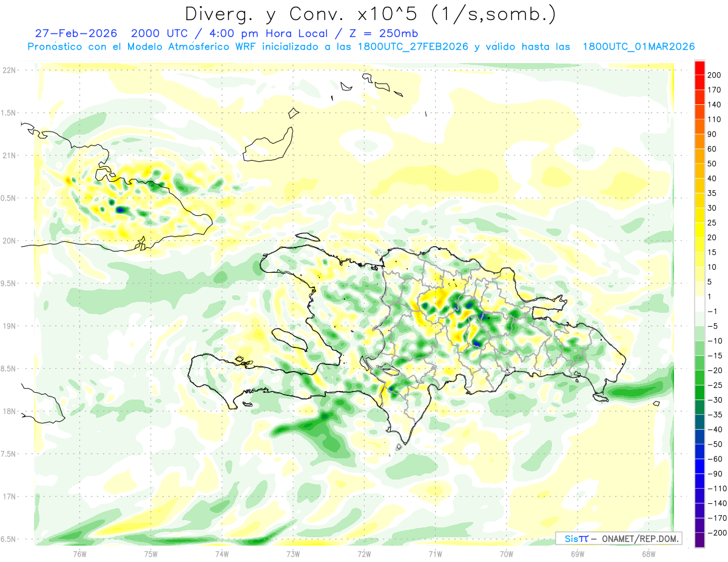Screen dimensions: 728x562
Task: Click the colorbar value '200'
Action: (715, 75)
